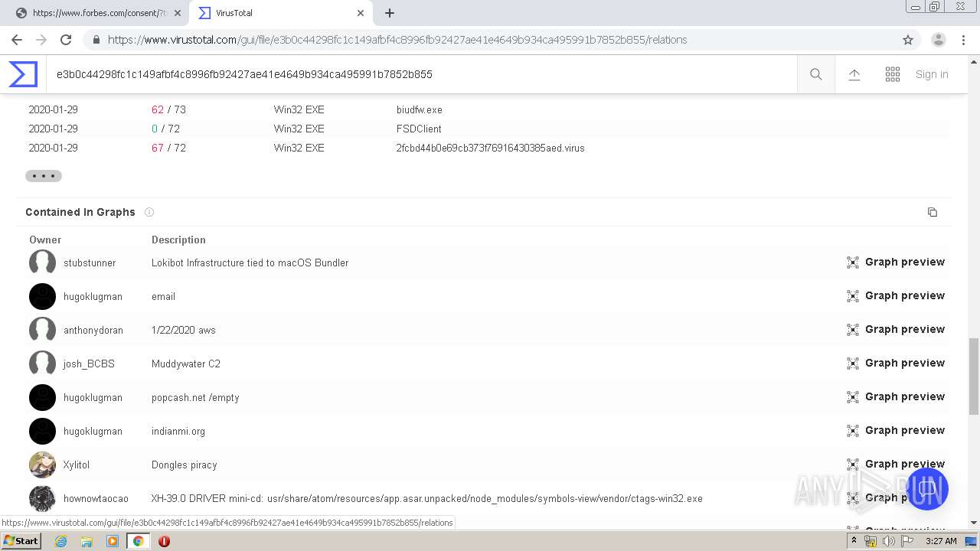This screenshot has width=980, height=551.
Task: Click the volume speaker tray icon
Action: [888, 541]
